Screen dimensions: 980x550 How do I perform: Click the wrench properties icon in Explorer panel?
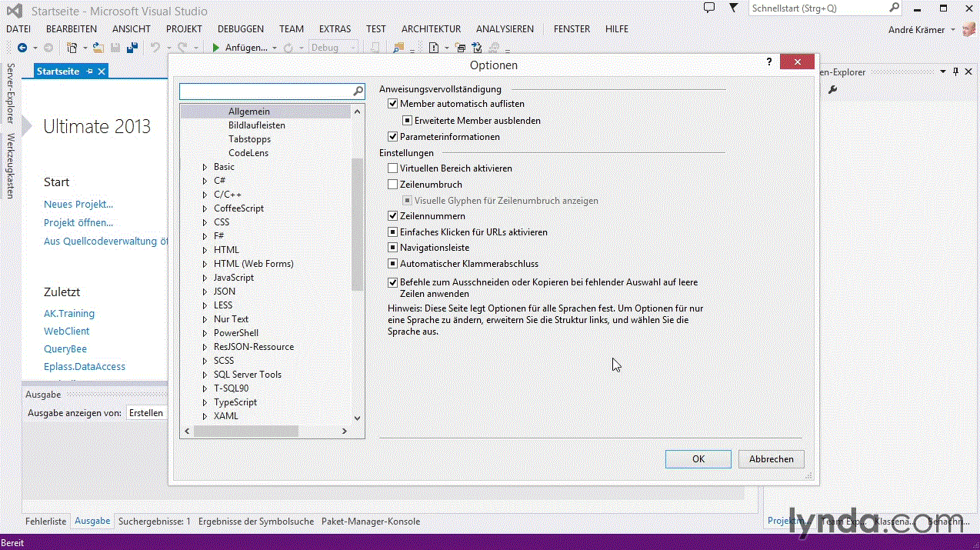pos(832,90)
